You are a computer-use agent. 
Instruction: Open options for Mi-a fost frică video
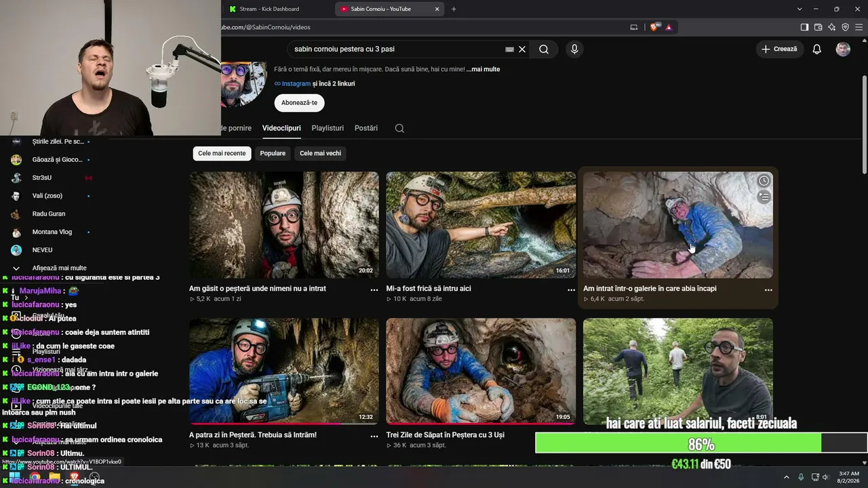pyautogui.click(x=571, y=289)
